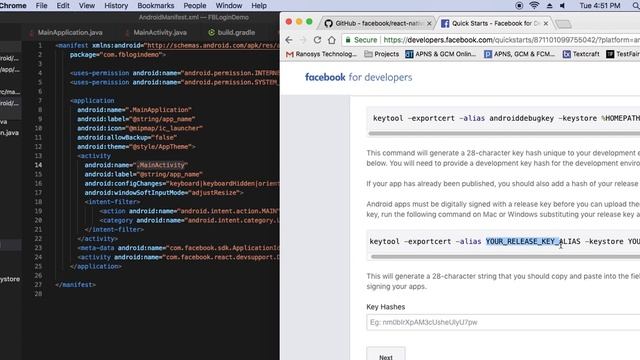Click the highlighted YOUR_RELEASE_KEY_ALIAS text
640x360 pixels.
pyautogui.click(x=533, y=241)
